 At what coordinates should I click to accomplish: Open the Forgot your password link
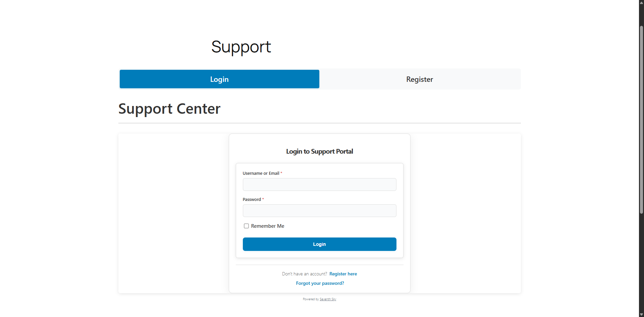[x=320, y=283]
